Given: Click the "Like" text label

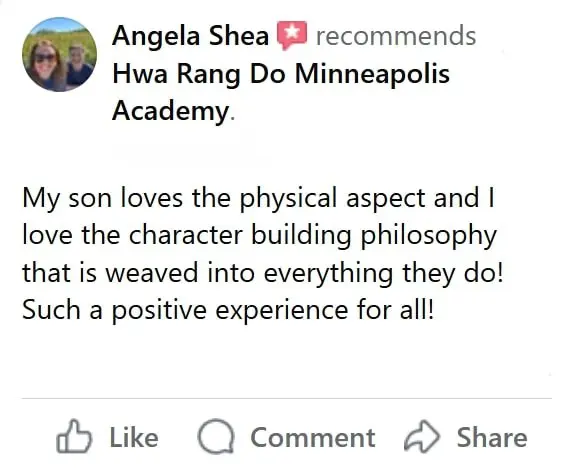Looking at the screenshot, I should [x=134, y=437].
